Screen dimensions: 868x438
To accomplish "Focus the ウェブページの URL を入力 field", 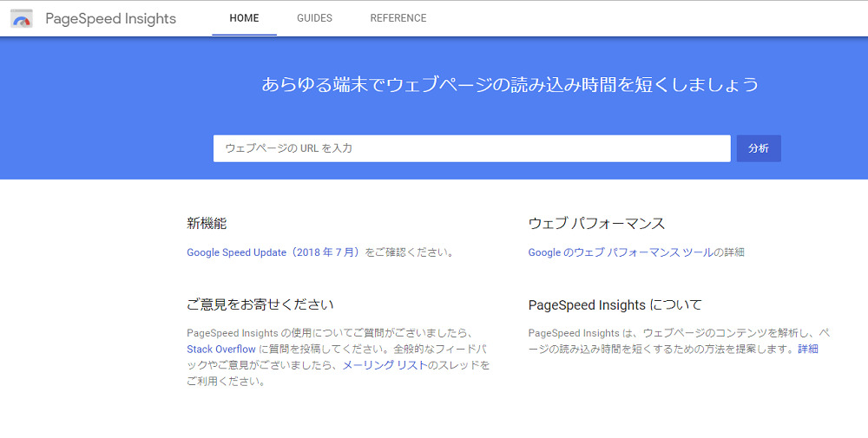I will 471,148.
